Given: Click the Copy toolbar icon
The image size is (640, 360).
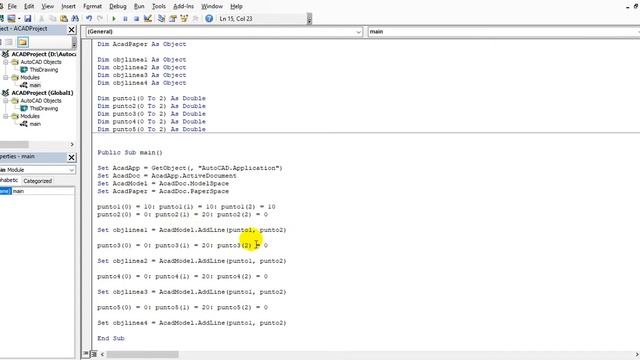Looking at the screenshot, I should (53, 18).
